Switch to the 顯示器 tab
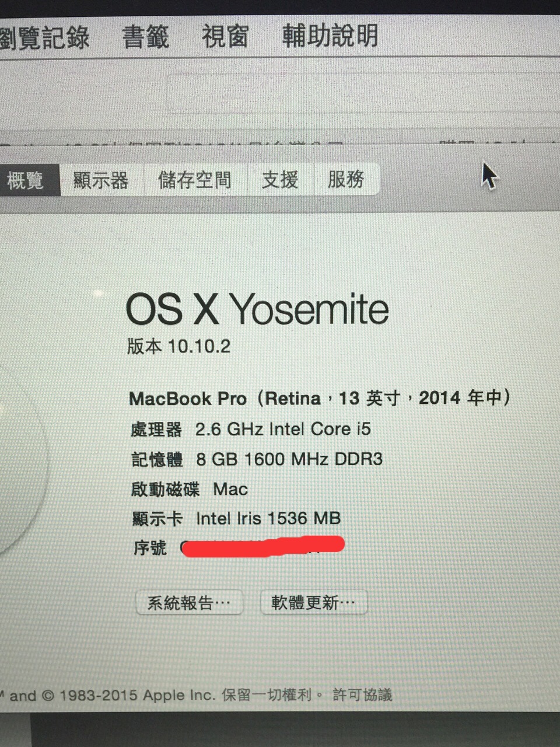The width and height of the screenshot is (560, 747). point(101,180)
